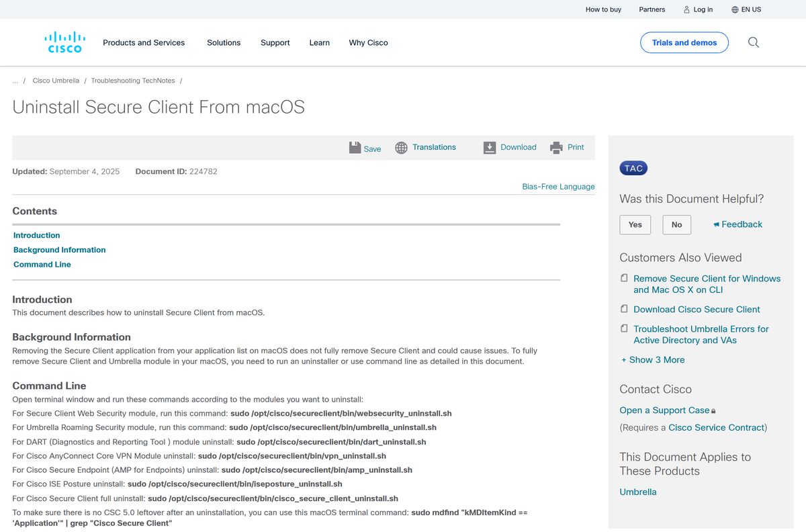The image size is (806, 532).
Task: Open the Support menu
Action: pyautogui.click(x=275, y=42)
